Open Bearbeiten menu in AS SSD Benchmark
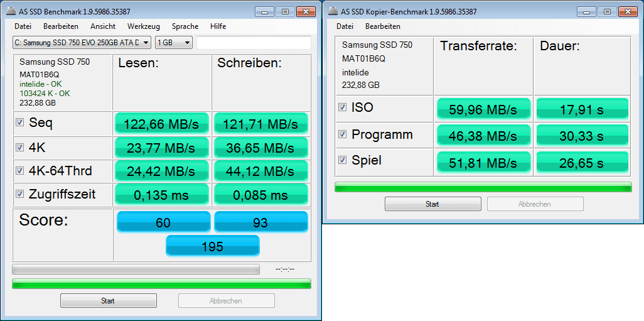The width and height of the screenshot is (644, 321). pos(61,26)
